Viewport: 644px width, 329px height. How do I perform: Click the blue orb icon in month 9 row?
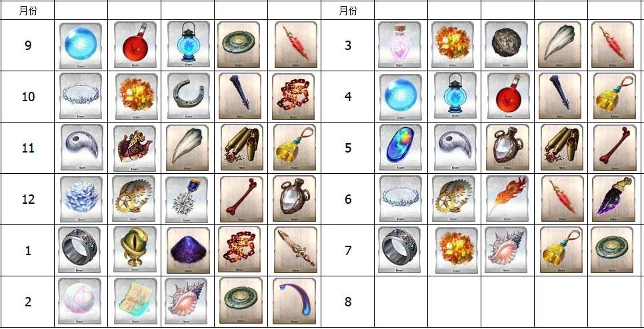click(81, 45)
